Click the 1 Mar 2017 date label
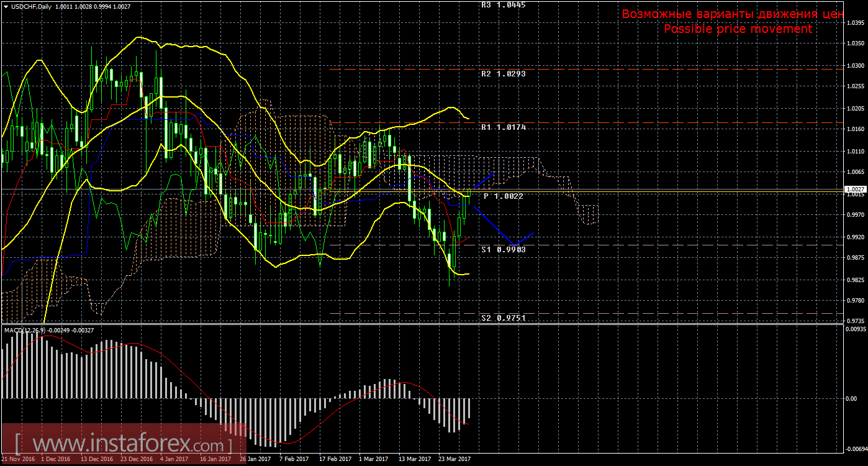The image size is (868, 466). click(374, 459)
